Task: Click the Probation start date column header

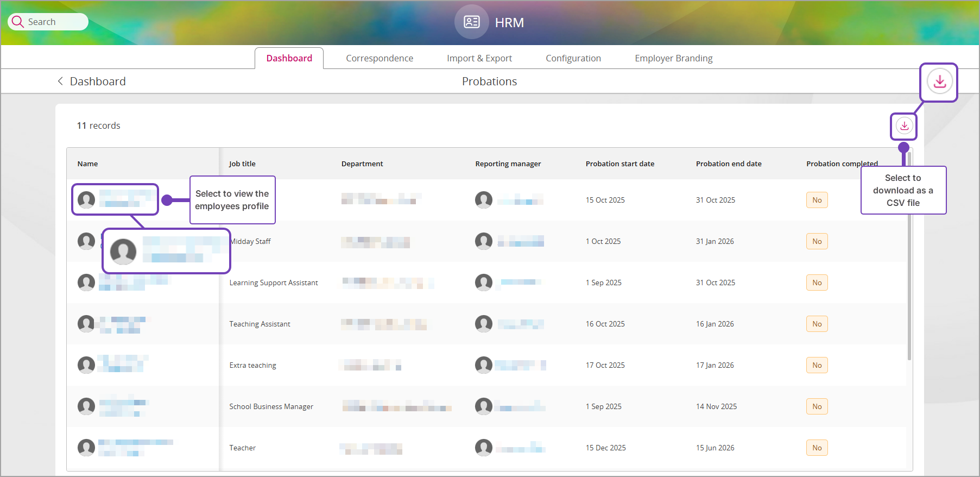Action: click(619, 164)
